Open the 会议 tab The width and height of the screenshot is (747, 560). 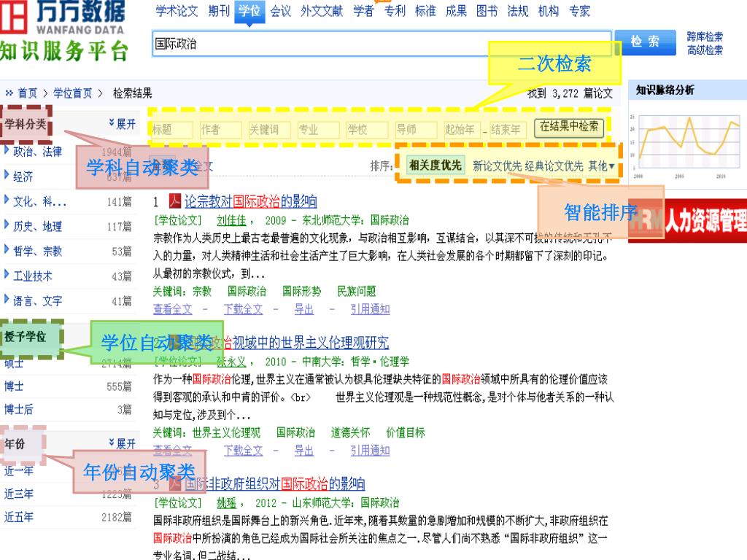pyautogui.click(x=280, y=11)
